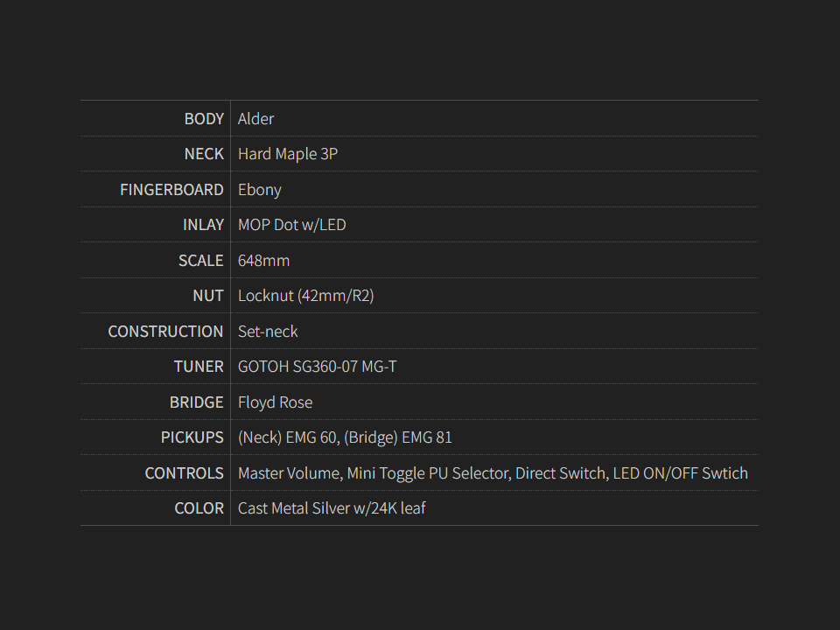
Task: Click the INLAY row label
Action: coord(203,225)
